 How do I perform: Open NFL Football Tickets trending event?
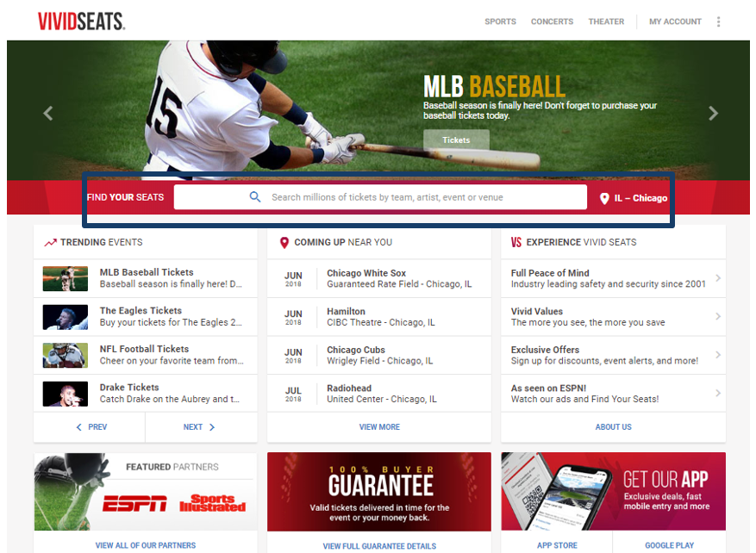click(x=146, y=355)
